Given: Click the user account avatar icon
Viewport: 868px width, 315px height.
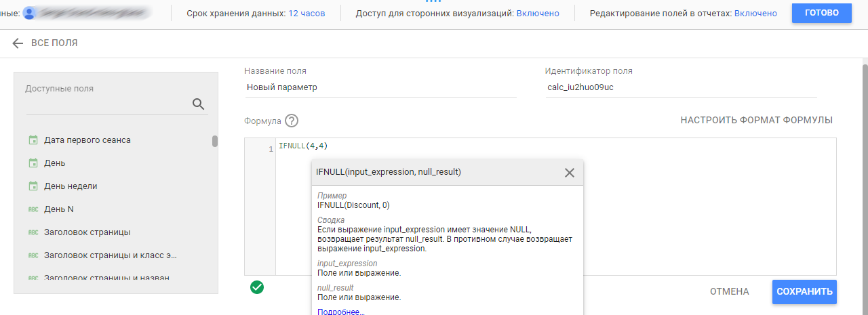Looking at the screenshot, I should click(x=29, y=13).
